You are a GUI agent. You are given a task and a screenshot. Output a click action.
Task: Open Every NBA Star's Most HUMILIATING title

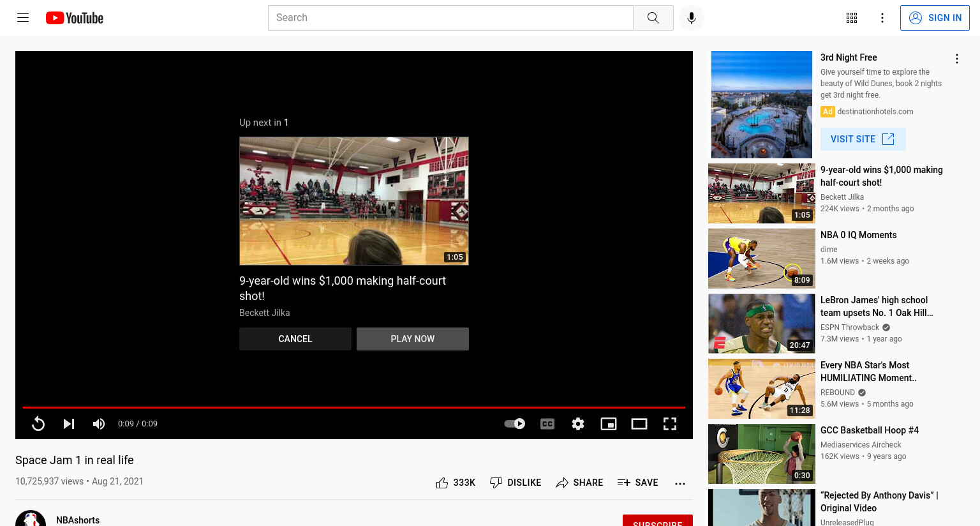click(868, 372)
